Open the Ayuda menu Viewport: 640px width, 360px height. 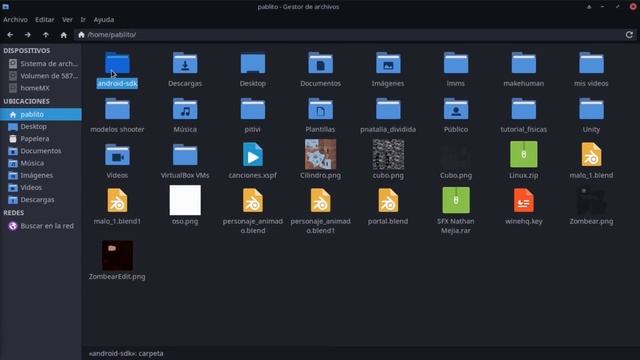(104, 20)
